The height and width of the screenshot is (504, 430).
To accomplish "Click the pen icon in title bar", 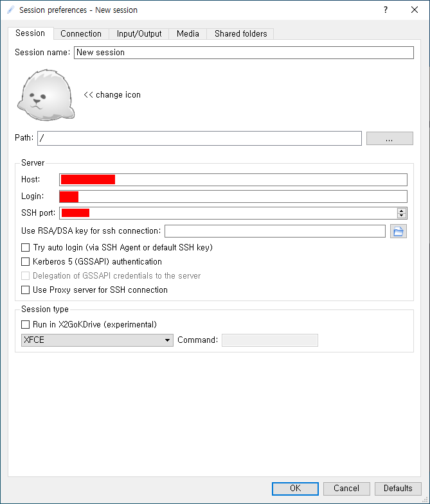I will click(11, 10).
